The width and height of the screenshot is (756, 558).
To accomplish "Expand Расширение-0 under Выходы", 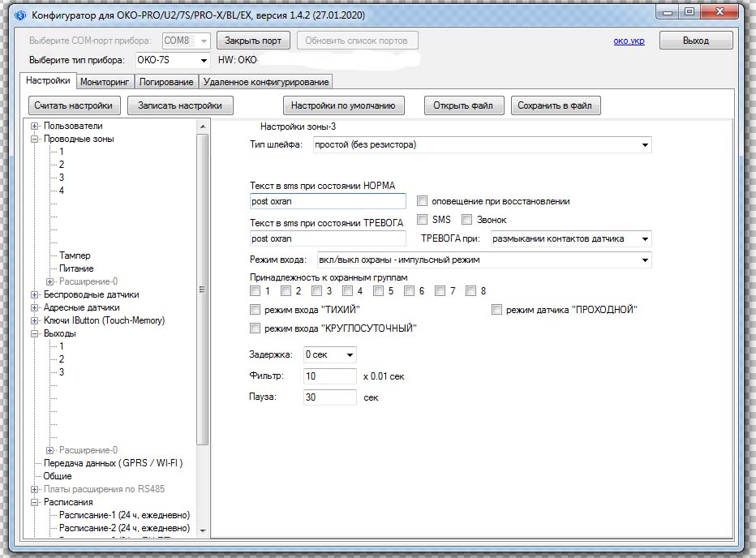I will pyautogui.click(x=49, y=450).
